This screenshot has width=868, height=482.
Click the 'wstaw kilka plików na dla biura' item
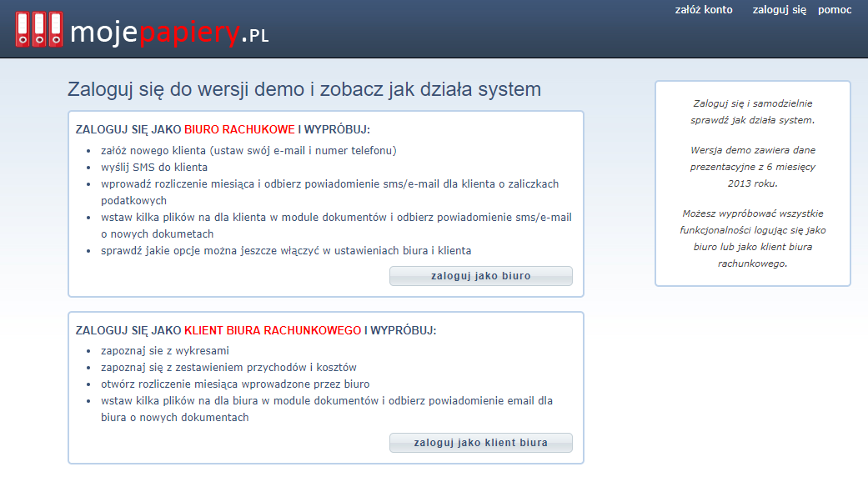(327, 401)
